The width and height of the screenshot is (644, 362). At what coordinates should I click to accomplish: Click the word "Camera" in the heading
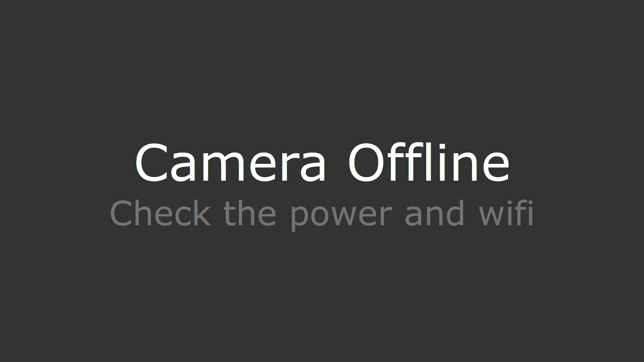coord(230,163)
